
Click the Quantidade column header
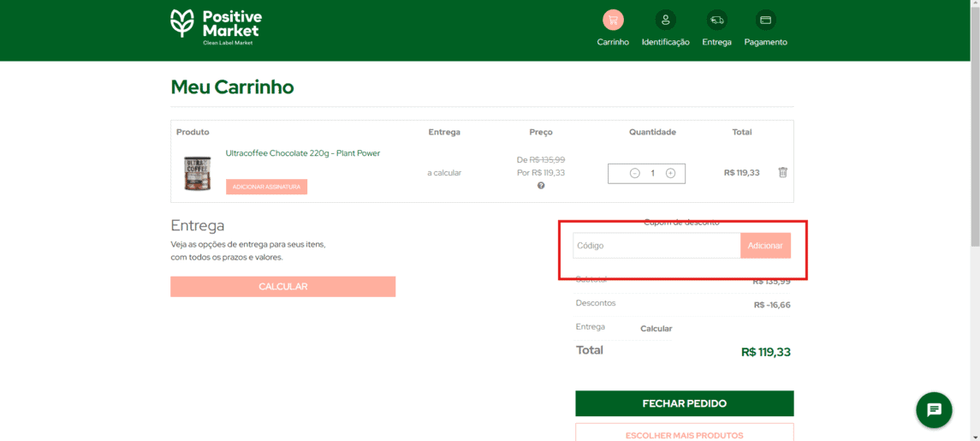(652, 132)
